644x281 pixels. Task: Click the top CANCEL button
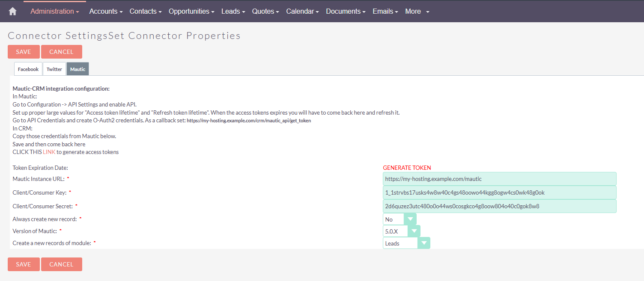coord(62,52)
